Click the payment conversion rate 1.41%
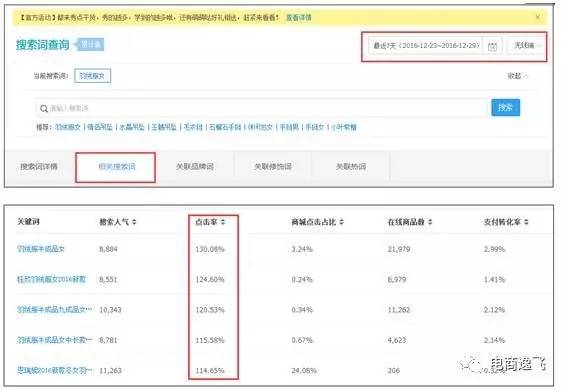 (x=494, y=279)
